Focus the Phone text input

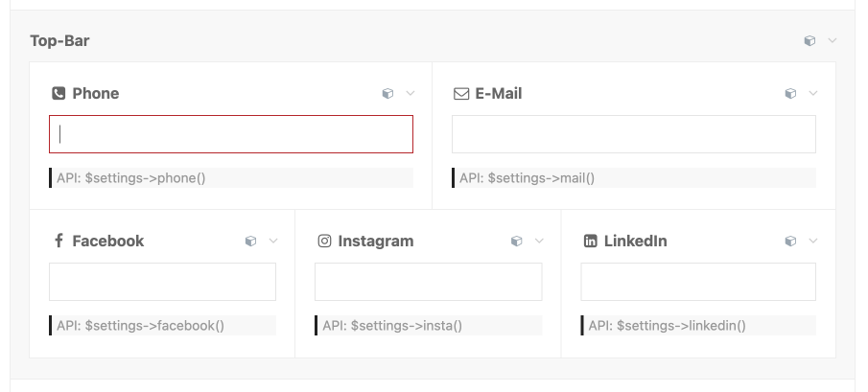pos(231,134)
